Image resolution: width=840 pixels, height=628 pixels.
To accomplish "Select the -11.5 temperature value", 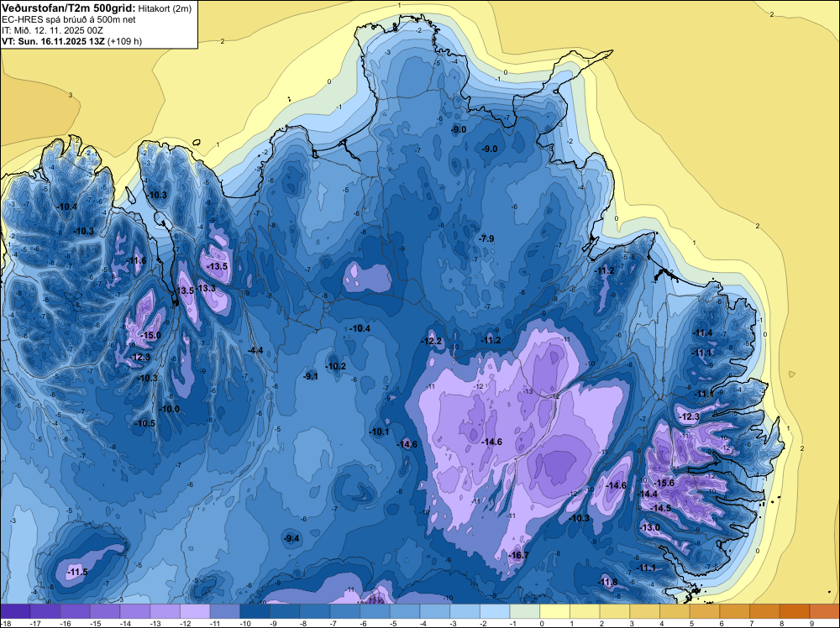I will tap(77, 573).
